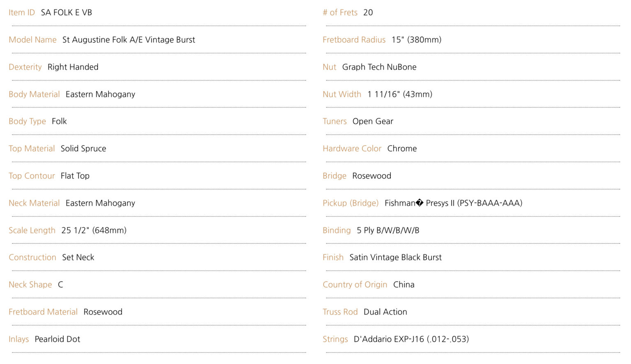Click the Top Material value Solid Spruce
This screenshot has width=631, height=364.
tap(83, 149)
